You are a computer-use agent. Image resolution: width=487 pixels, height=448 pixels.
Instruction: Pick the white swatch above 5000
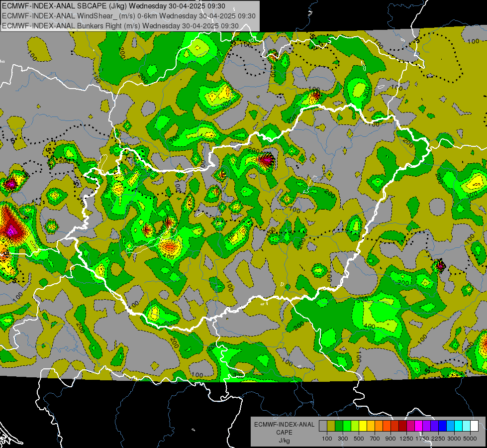click(474, 426)
